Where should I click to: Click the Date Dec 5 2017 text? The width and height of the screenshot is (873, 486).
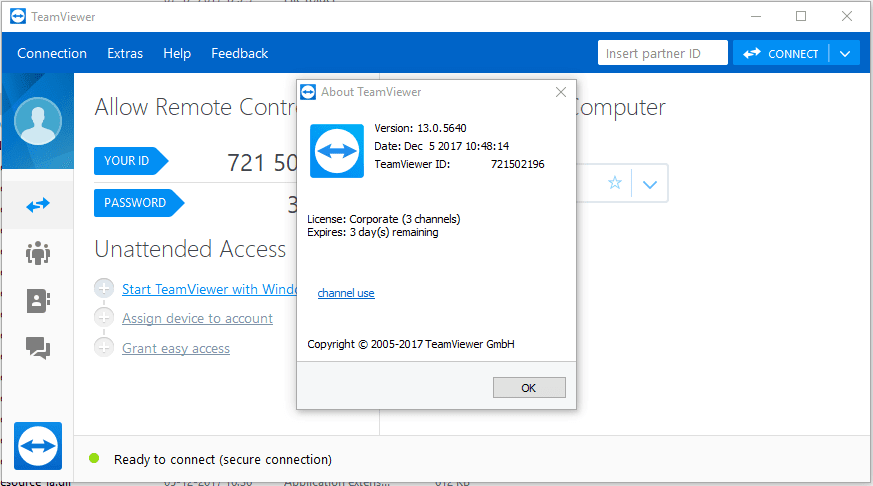point(442,146)
